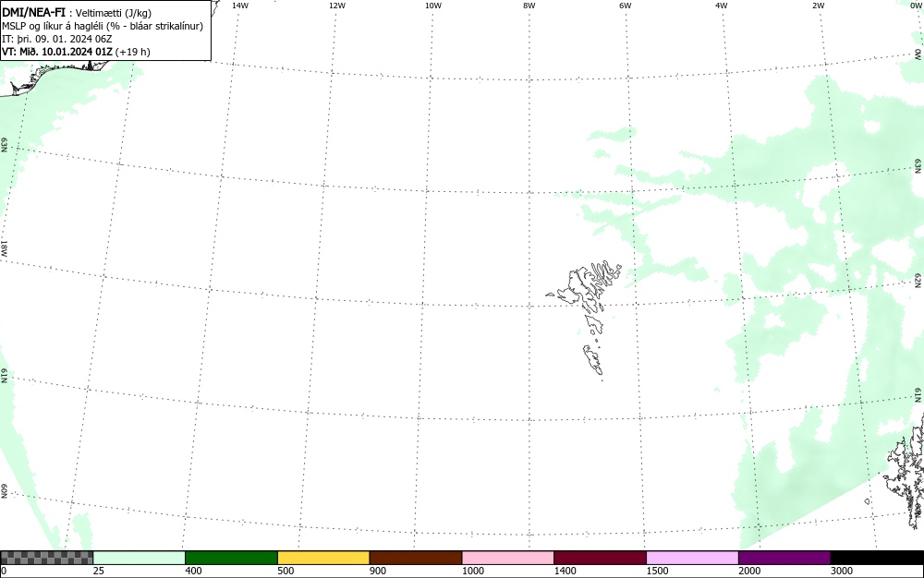This screenshot has height=578, width=924.
Task: Click the light mint 25–400 legend swatch
Action: (x=140, y=558)
